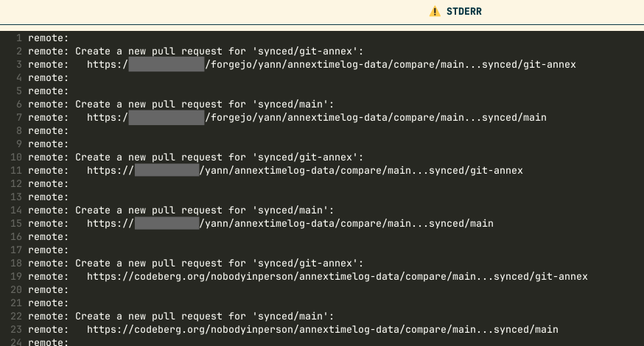
Task: Open the codeberg synced/main compare link
Action: (323, 330)
